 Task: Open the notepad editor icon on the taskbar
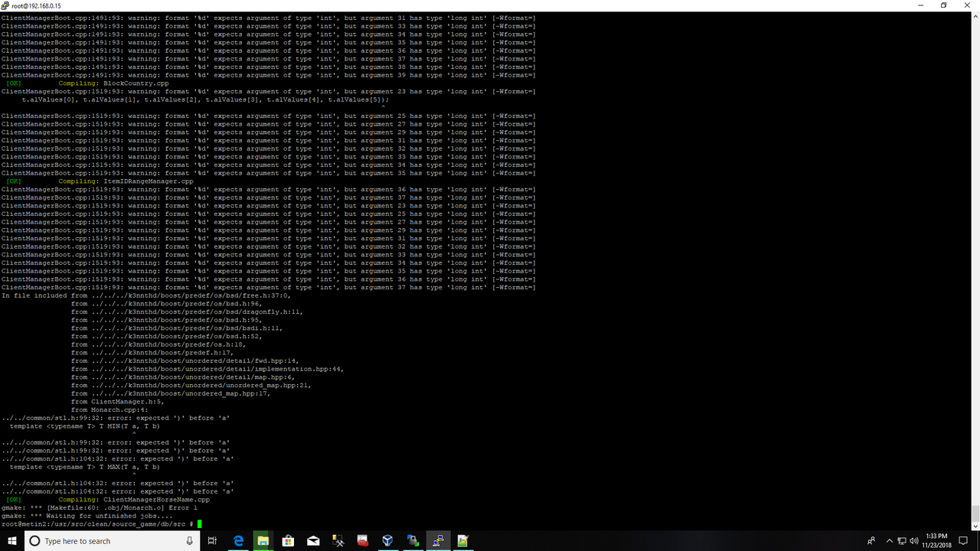click(x=463, y=541)
